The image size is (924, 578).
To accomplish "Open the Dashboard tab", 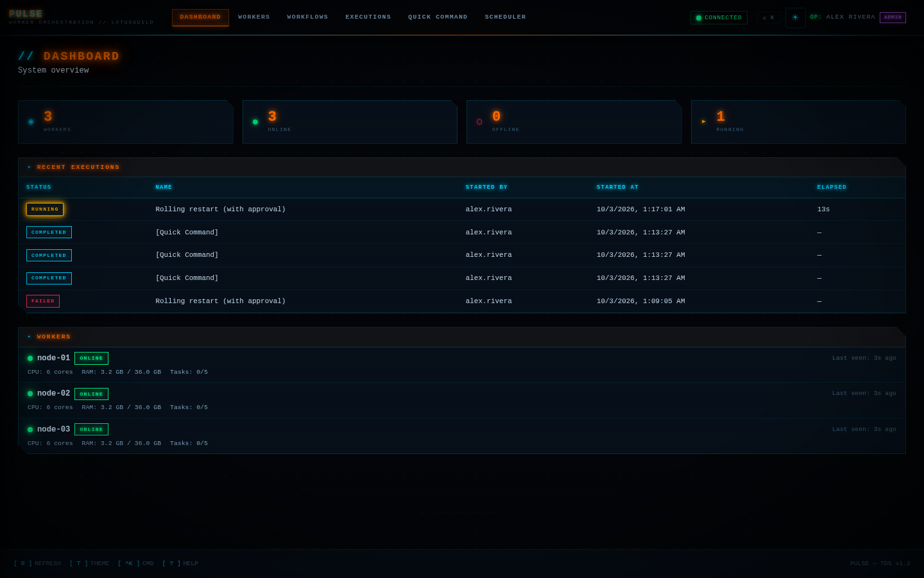I will pos(200,17).
